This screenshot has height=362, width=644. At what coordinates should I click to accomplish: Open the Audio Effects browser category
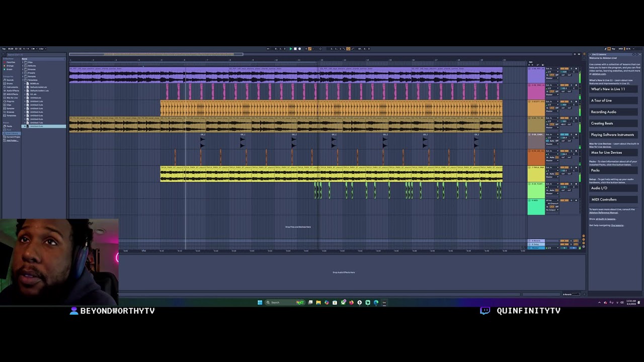pyautogui.click(x=11, y=90)
